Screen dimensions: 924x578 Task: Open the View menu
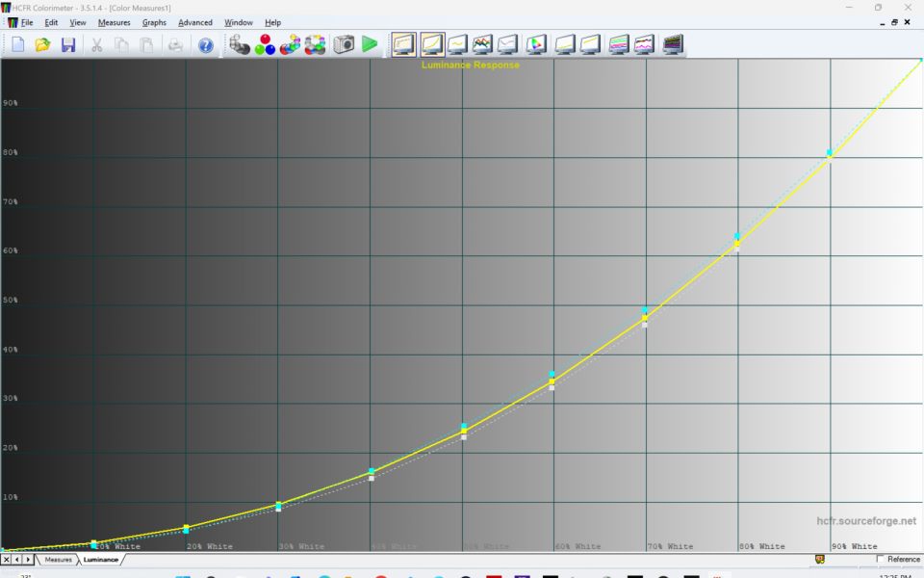click(78, 22)
